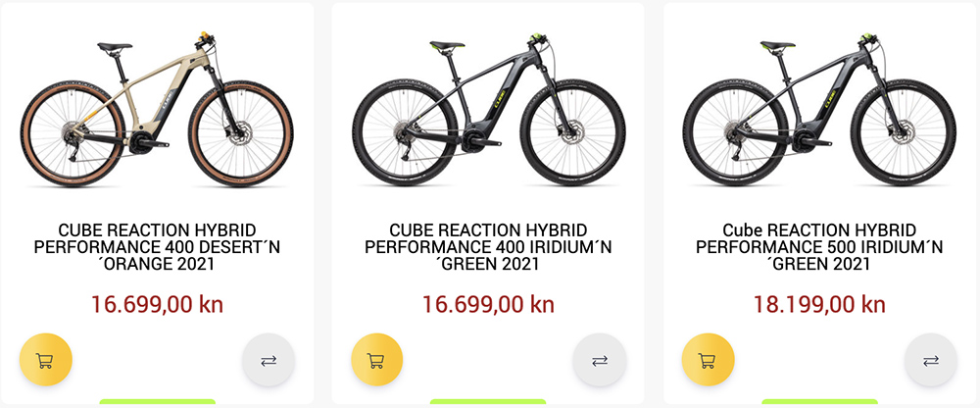
Task: Compare the Performance 400 Iridium'n Green bike
Action: tap(600, 361)
